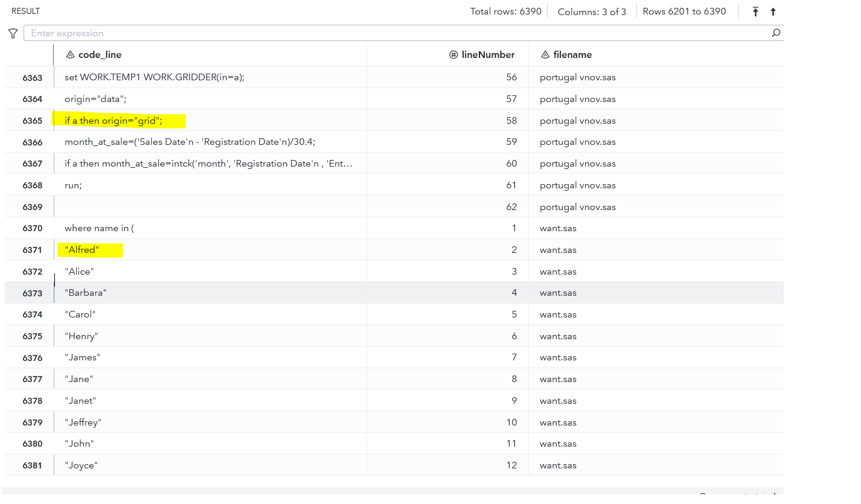Select row number 6373

(33, 293)
